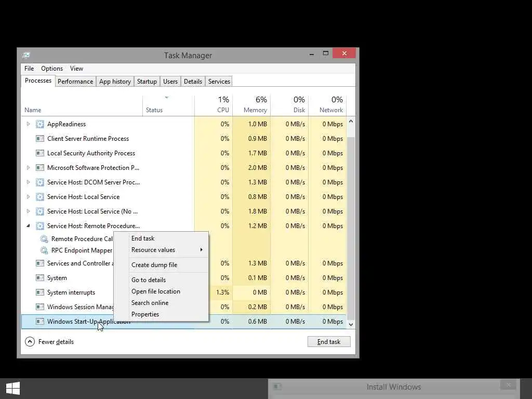The image size is (532, 399).
Task: Open the Windows Start button
Action: (x=13, y=389)
